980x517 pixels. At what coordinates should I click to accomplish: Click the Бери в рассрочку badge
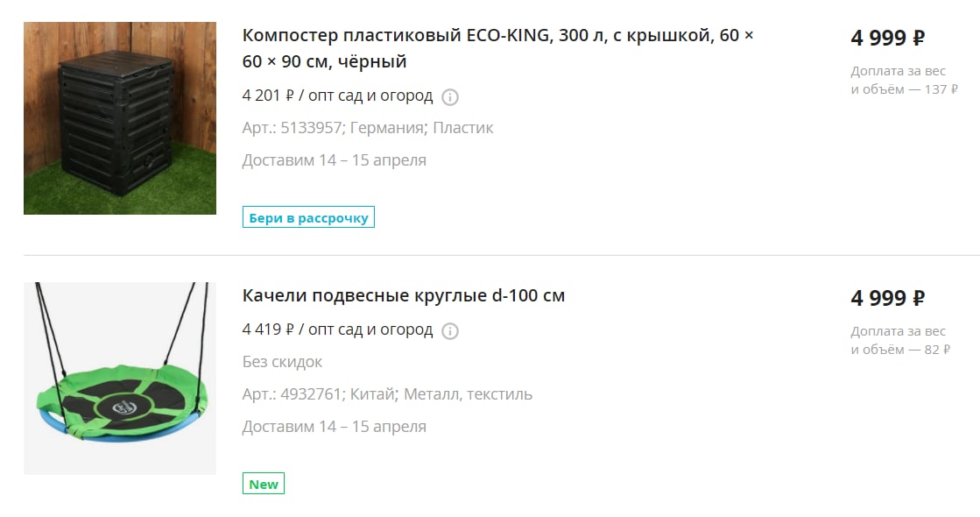(x=309, y=217)
